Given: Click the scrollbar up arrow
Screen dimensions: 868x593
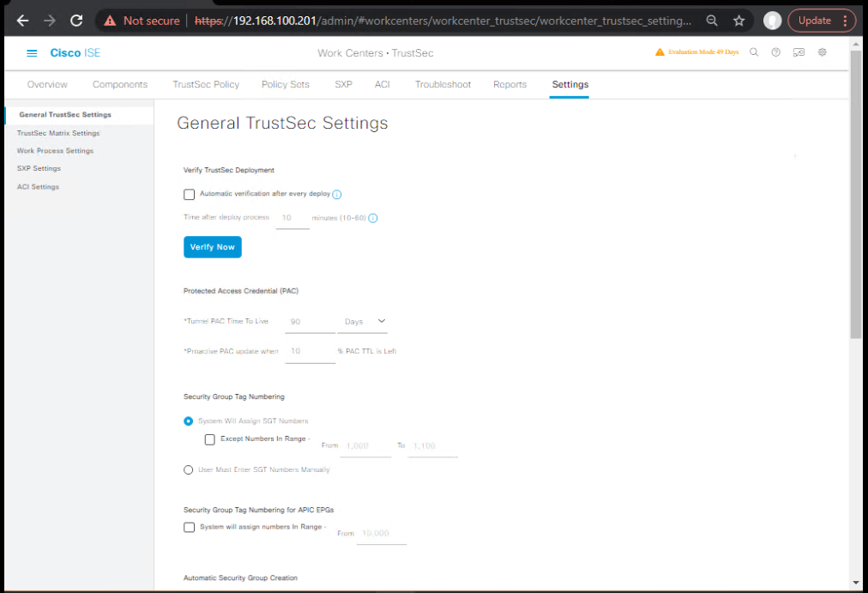Looking at the screenshot, I should coord(856,43).
